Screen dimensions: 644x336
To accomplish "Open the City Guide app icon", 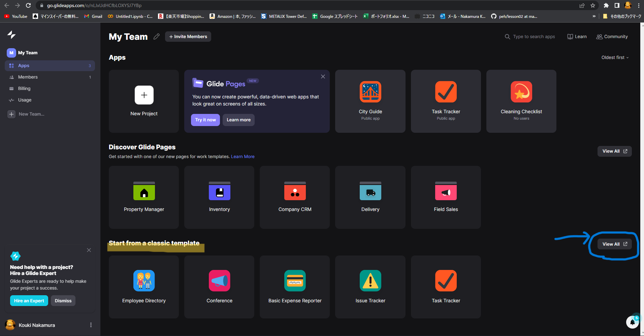I will coord(370,92).
